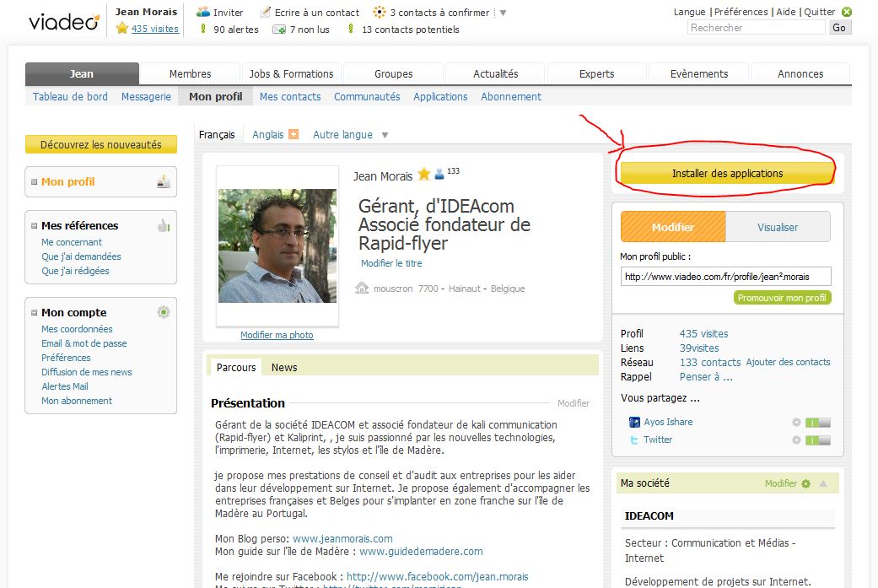Image resolution: width=878 pixels, height=588 pixels.
Task: Open the Groupes tab
Action: [394, 73]
